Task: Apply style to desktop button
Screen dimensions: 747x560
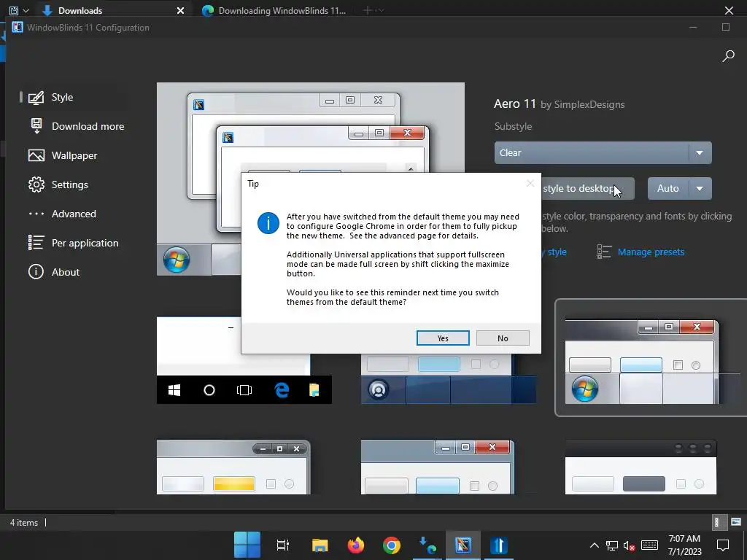Action: coord(588,189)
